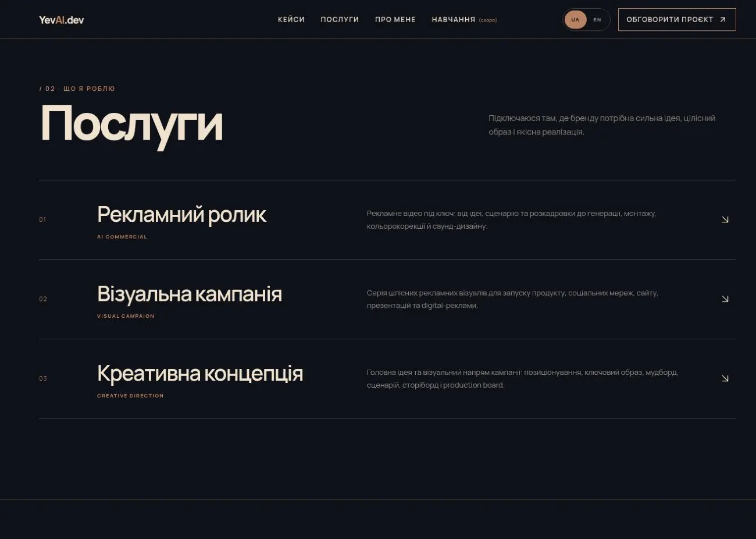Image resolution: width=756 pixels, height=539 pixels.
Task: Switch language to UA
Action: tap(575, 20)
